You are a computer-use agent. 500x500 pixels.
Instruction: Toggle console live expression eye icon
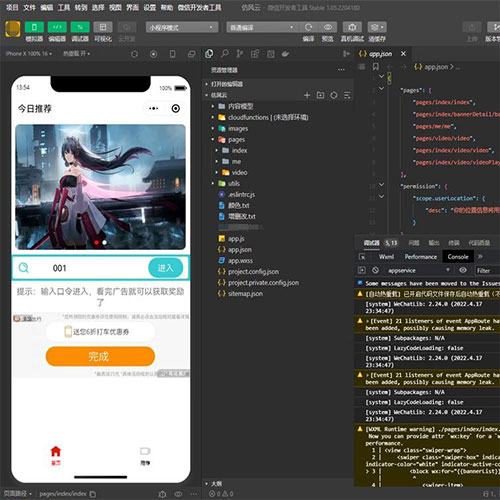(x=463, y=270)
